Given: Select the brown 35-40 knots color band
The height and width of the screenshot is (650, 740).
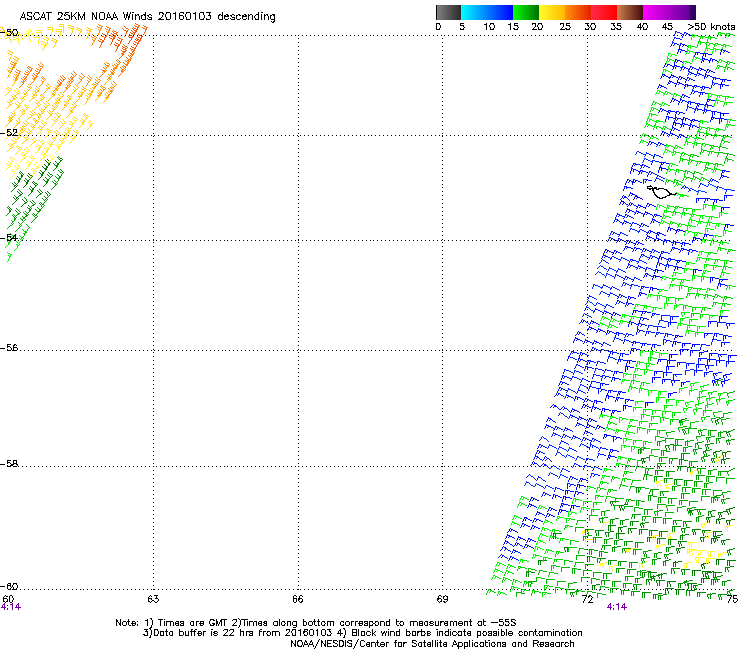Looking at the screenshot, I should coord(630,12).
